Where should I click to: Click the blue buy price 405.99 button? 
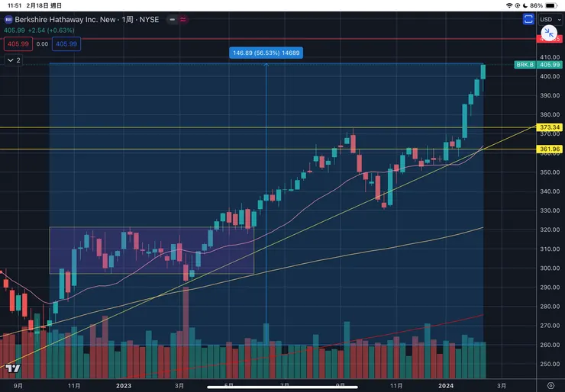pos(66,43)
